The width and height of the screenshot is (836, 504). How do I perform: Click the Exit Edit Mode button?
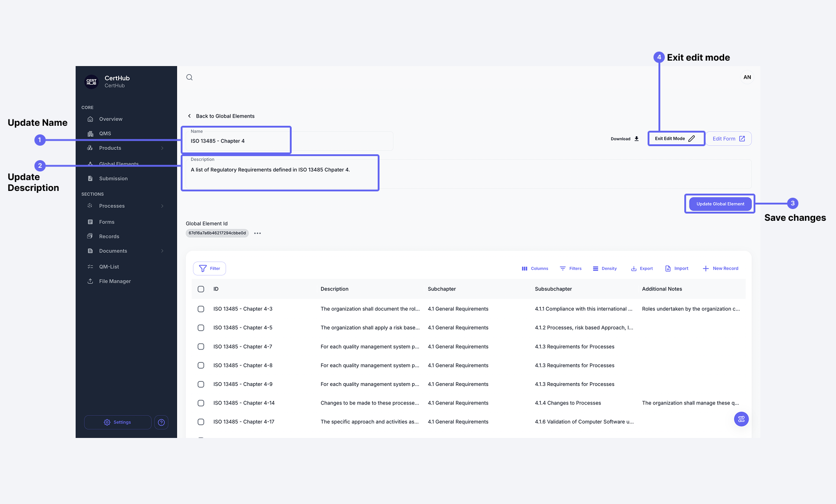point(675,139)
